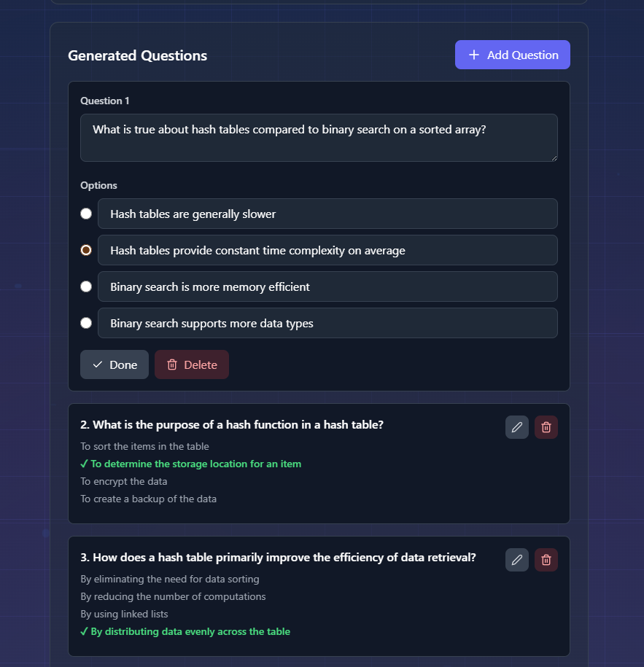This screenshot has width=644, height=667.
Task: Click Done to finish editing Question 1
Action: point(115,364)
